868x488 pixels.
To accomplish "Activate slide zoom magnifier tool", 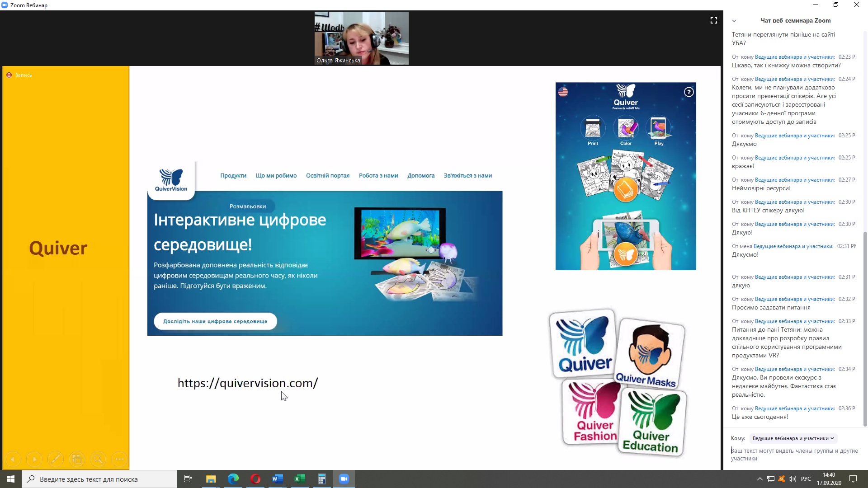I will pos(98,460).
